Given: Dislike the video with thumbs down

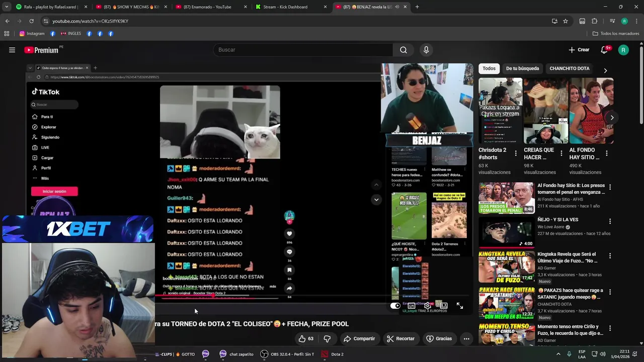Looking at the screenshot, I should [327, 339].
